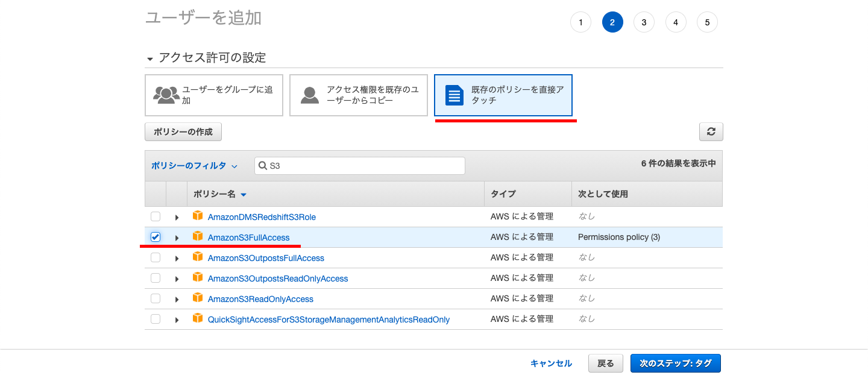Open the QuickSightAccessForS3StorageManagementAnalyticsReadOnly policy link
The width and height of the screenshot is (868, 375).
coord(329,320)
